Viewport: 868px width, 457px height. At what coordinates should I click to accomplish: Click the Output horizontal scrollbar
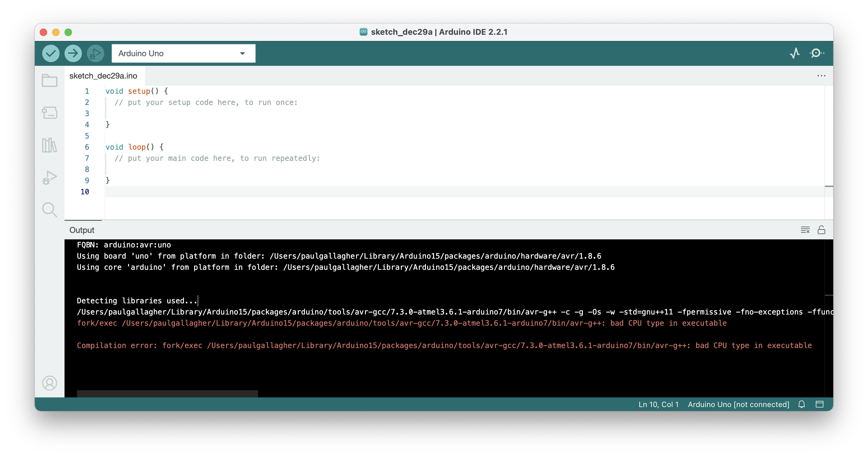click(x=167, y=393)
